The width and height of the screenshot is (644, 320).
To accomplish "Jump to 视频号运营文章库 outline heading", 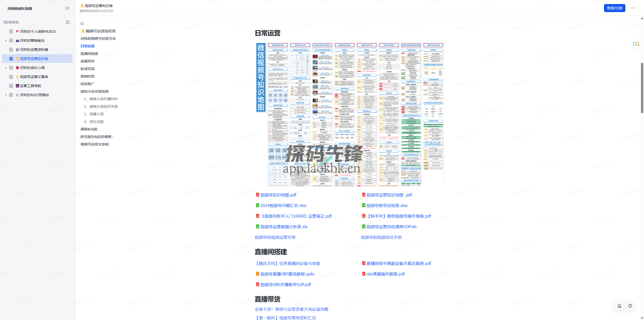I will (95, 144).
